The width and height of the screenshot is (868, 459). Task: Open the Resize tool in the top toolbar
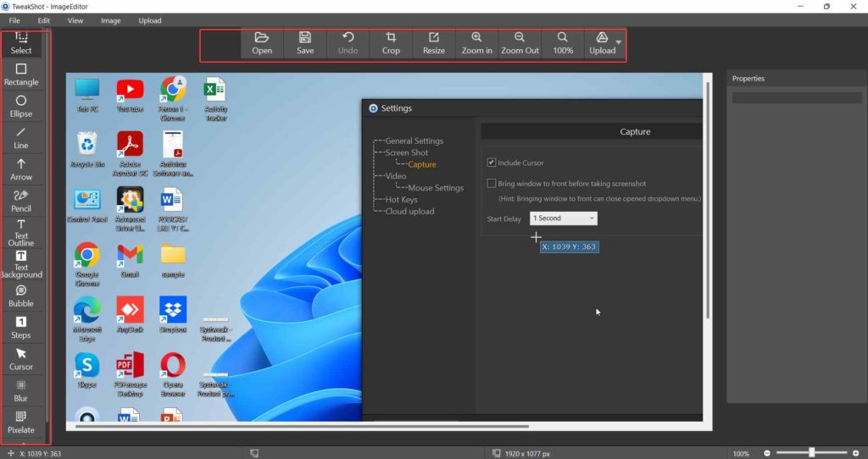tap(434, 43)
